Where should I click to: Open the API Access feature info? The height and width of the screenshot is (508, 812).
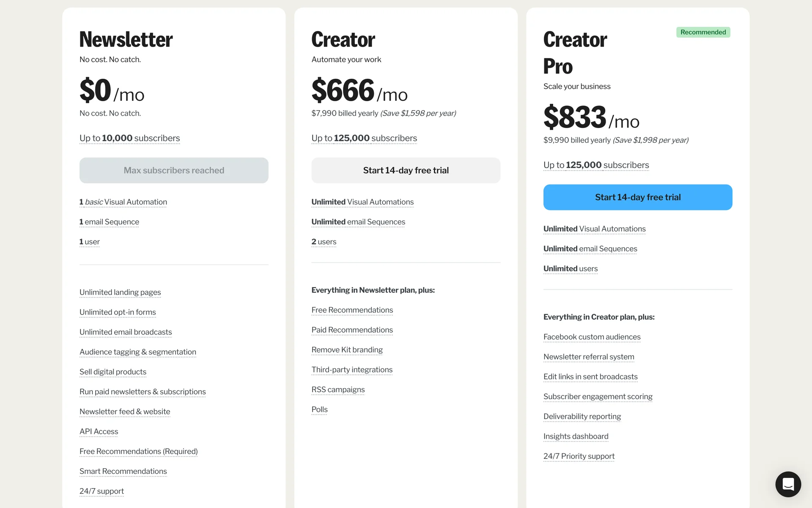[x=99, y=431]
